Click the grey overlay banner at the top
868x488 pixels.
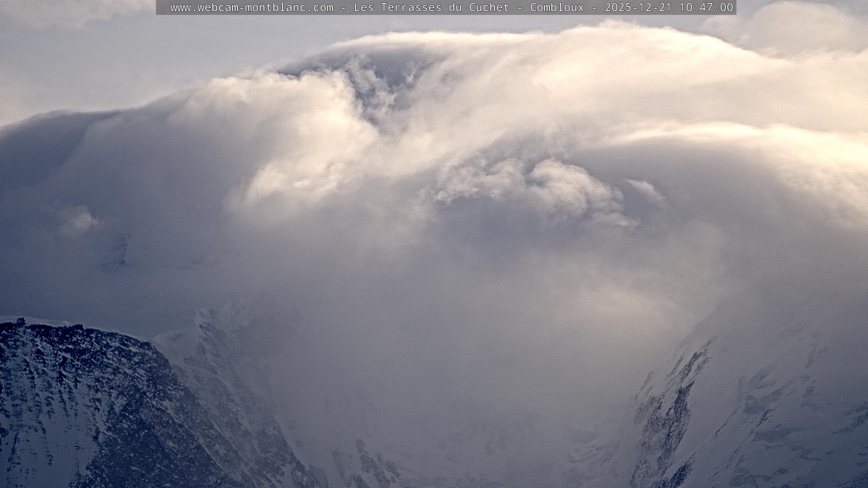[x=163, y=7]
